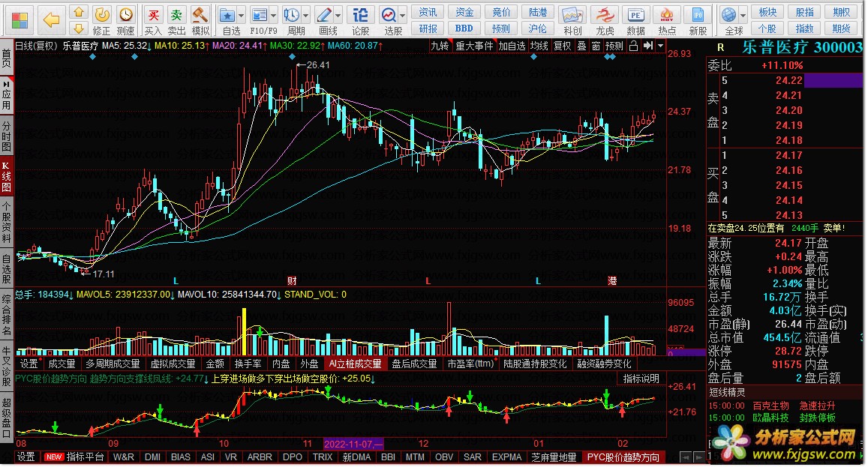
Task: Expand the 周期 dropdown arrow
Action: coord(305,16)
